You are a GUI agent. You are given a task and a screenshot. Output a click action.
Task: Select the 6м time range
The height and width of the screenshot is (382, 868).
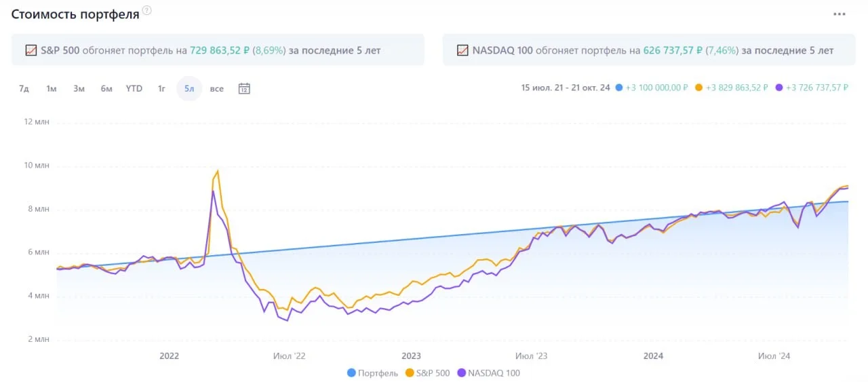coord(106,88)
